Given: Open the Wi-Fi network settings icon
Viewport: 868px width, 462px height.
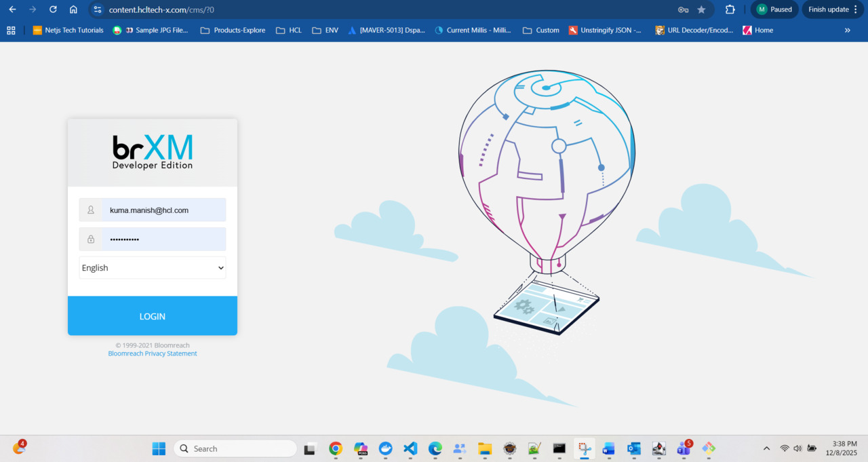Looking at the screenshot, I should 785,448.
